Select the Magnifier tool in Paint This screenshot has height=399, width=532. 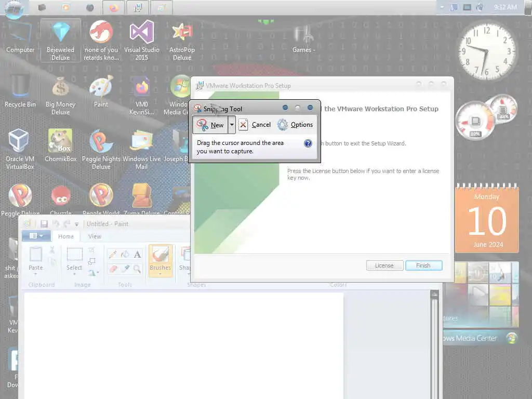coord(137,269)
